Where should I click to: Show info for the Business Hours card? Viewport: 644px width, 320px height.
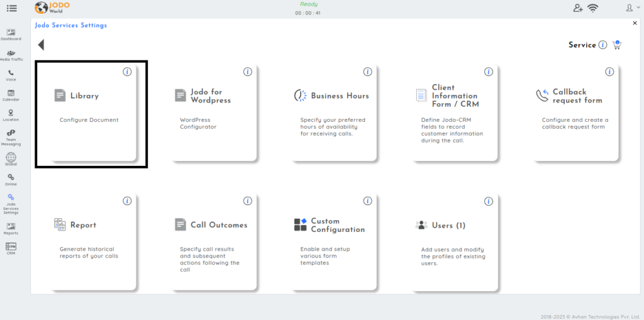(x=367, y=72)
